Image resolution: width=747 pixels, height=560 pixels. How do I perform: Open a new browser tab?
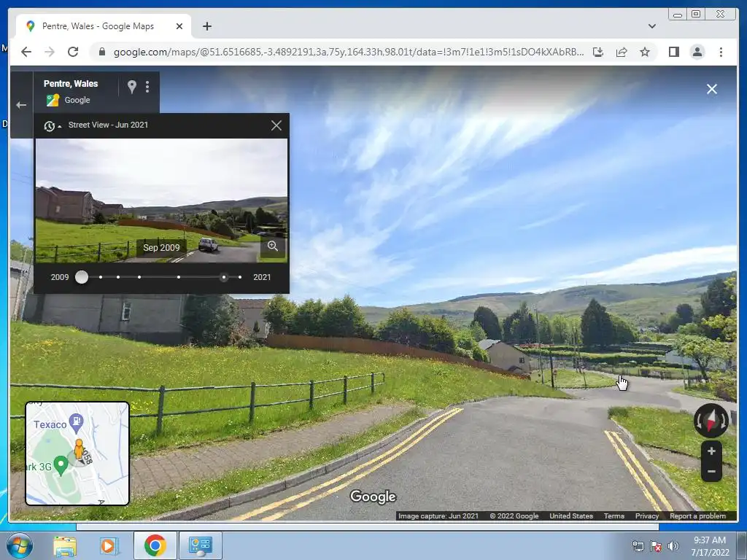[206, 26]
